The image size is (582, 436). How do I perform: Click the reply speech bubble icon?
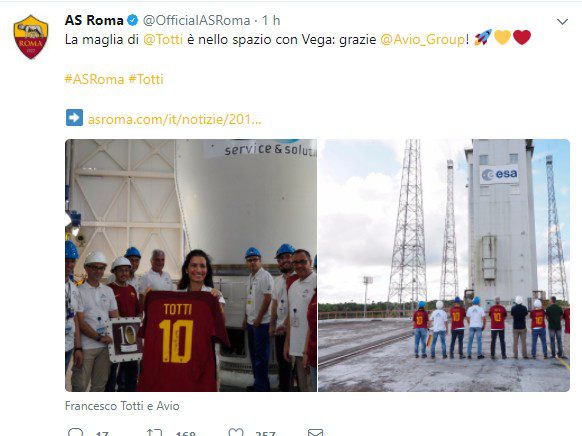(76, 432)
